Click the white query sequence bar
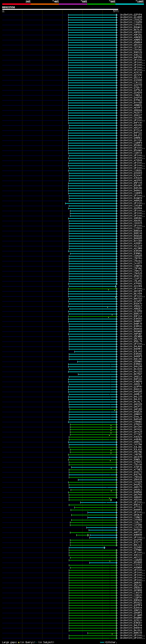 pos(60,9)
